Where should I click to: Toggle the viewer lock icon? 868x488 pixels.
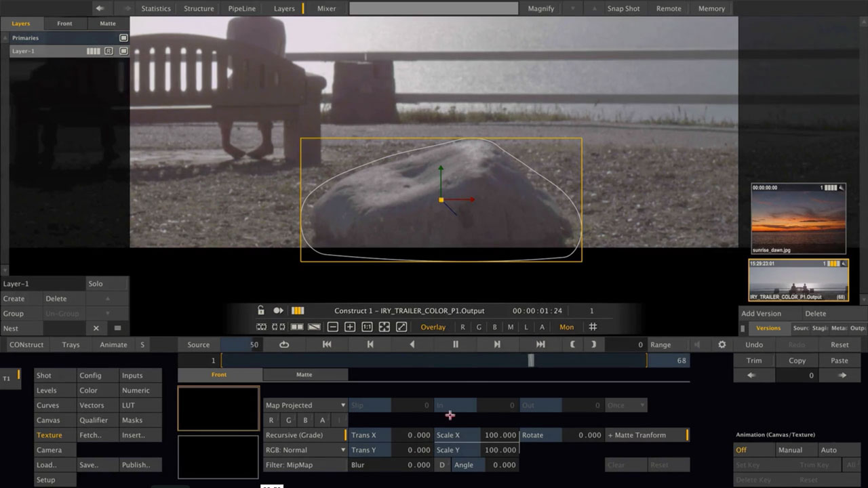click(x=260, y=310)
